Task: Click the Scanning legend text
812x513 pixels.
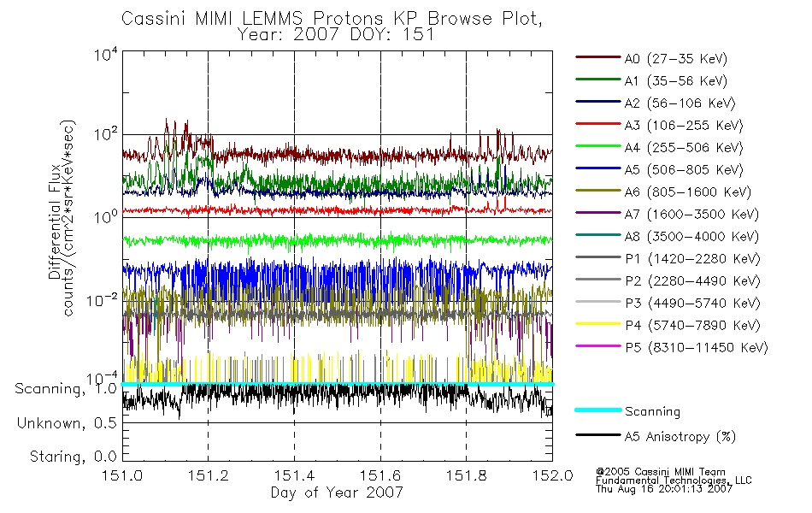Action: pyautogui.click(x=652, y=412)
